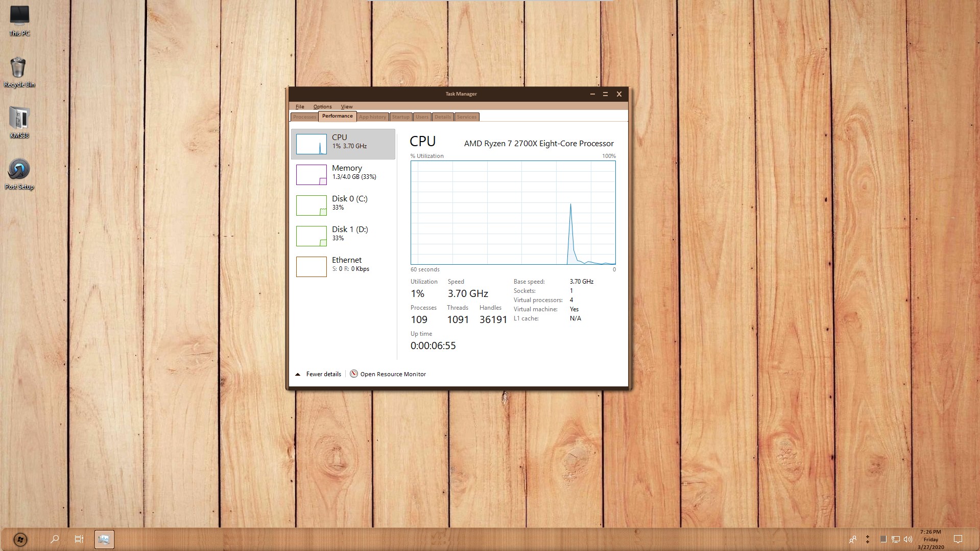Open Action Center notifications icon
This screenshot has width=980, height=551.
click(958, 539)
